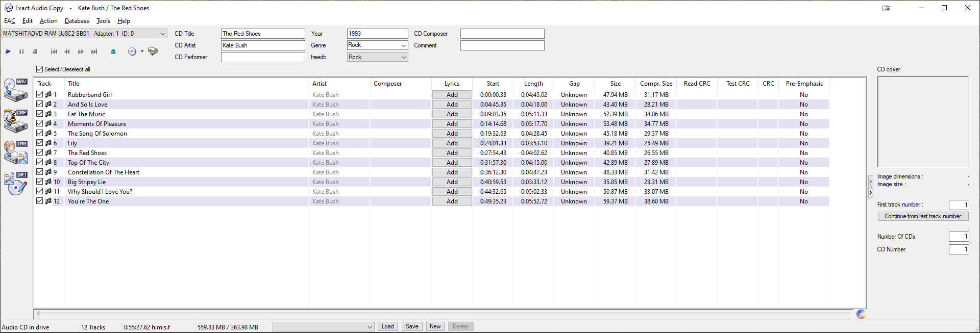Click the mailbox submit icon

[153, 52]
